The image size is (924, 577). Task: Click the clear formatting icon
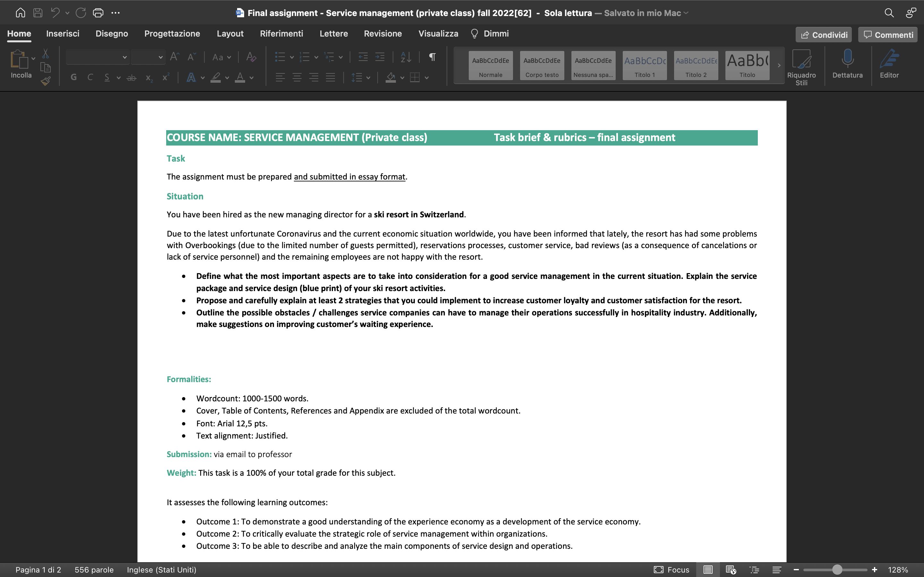pos(251,57)
